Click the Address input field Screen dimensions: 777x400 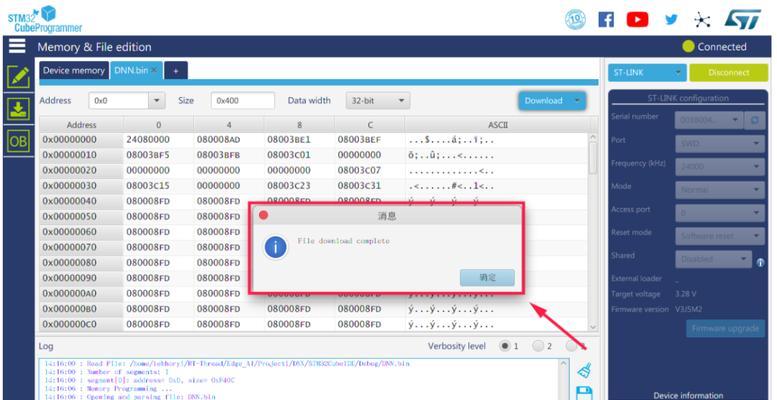click(x=119, y=100)
